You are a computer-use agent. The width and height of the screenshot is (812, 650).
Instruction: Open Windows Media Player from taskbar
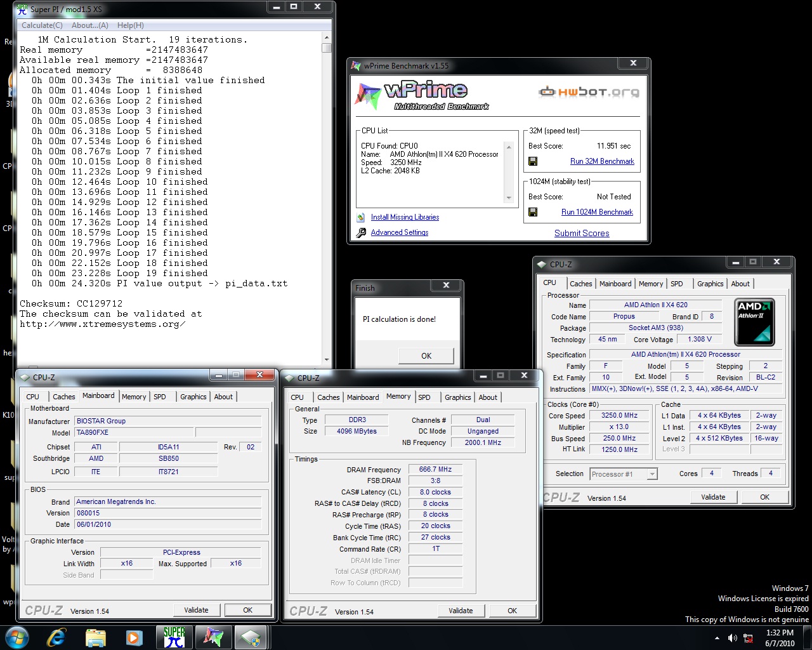[134, 637]
